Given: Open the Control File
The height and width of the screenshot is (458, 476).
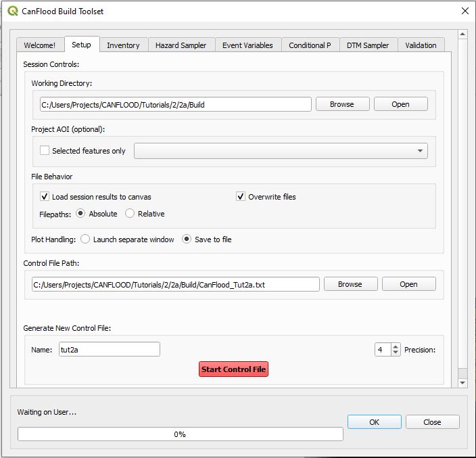Looking at the screenshot, I should pyautogui.click(x=408, y=284).
